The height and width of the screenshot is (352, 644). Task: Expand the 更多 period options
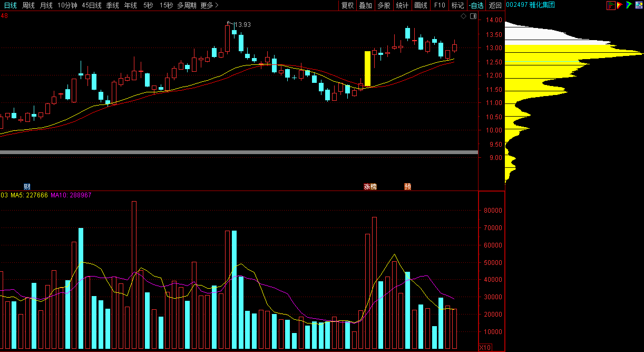click(x=209, y=5)
